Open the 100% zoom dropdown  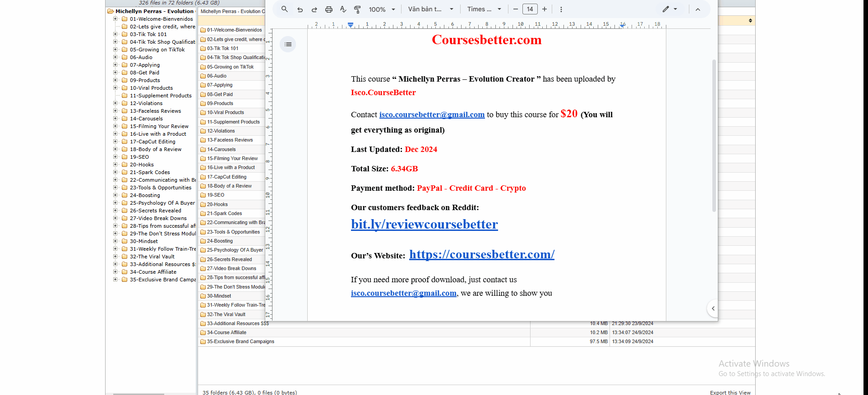tap(382, 9)
